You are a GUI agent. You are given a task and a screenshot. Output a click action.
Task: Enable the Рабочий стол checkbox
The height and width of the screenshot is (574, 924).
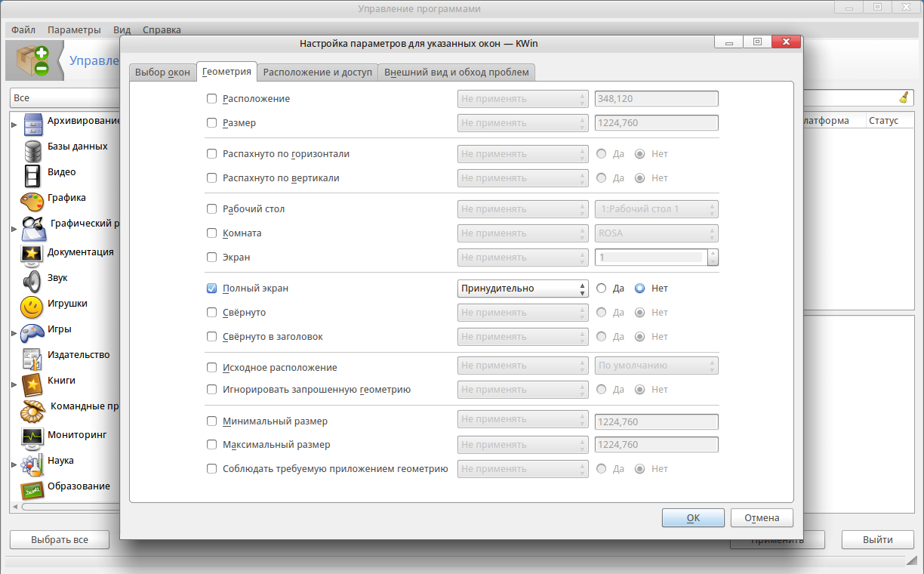[x=212, y=209]
